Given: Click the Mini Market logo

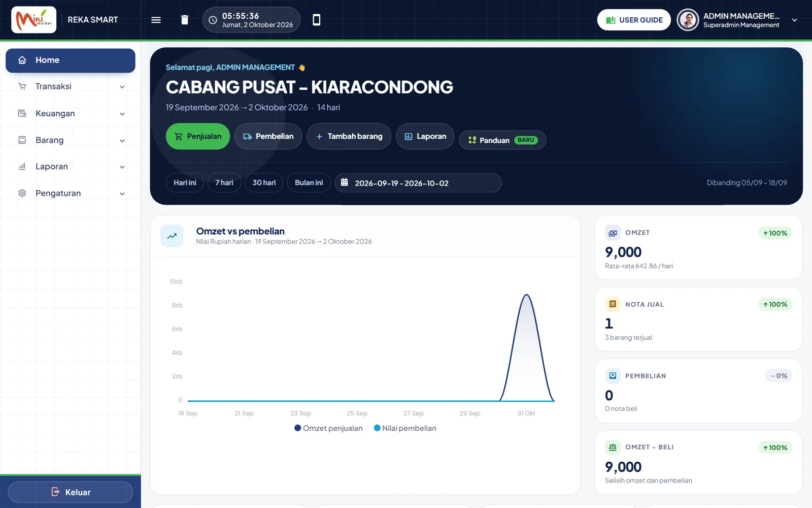Looking at the screenshot, I should [x=33, y=20].
